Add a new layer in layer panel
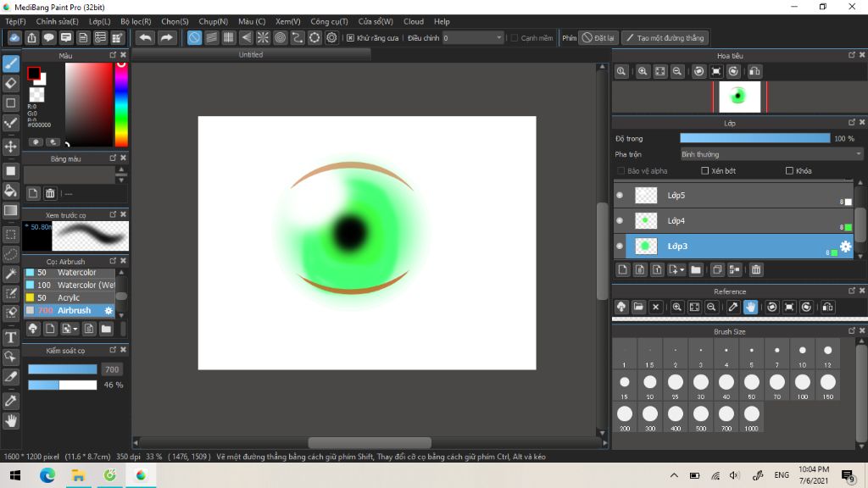This screenshot has height=488, width=868. click(623, 269)
